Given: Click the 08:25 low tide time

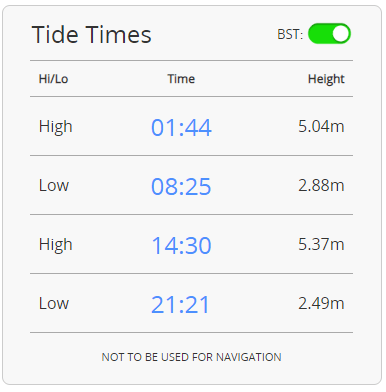Looking at the screenshot, I should click(x=181, y=186).
